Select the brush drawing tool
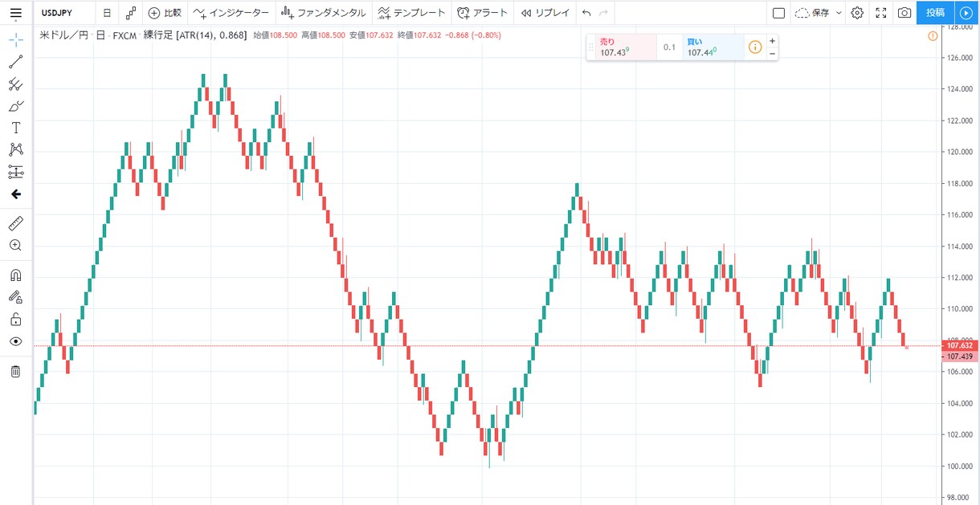Screen dimensions: 980x505 [15, 106]
